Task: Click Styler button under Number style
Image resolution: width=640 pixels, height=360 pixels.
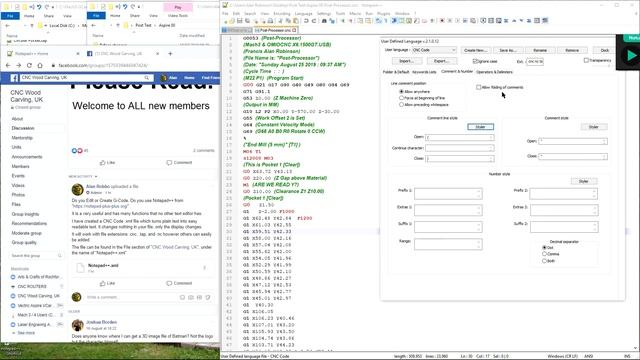Action: [x=584, y=181]
